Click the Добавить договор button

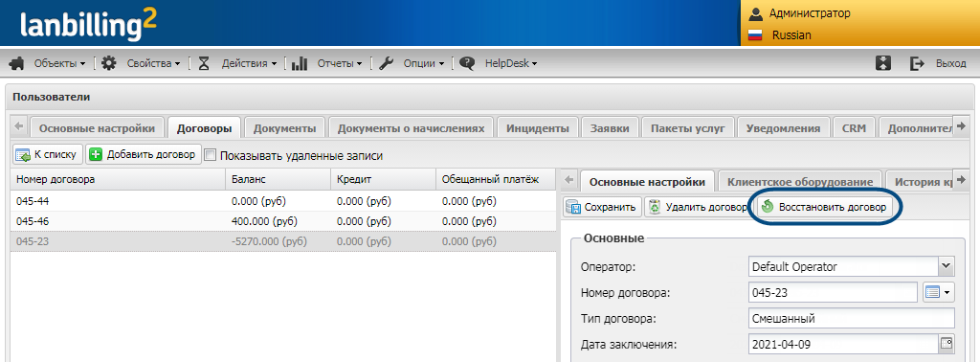pyautogui.click(x=144, y=154)
